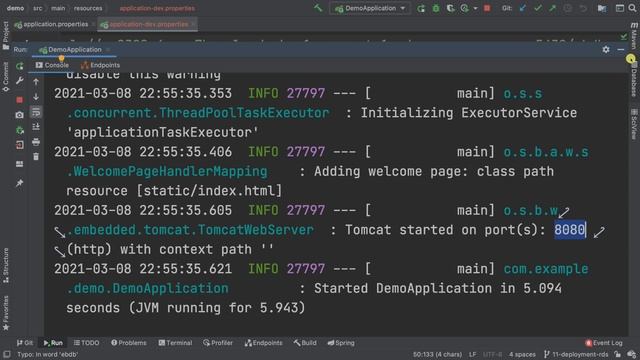Close the DemoApplication run tab

[108, 50]
